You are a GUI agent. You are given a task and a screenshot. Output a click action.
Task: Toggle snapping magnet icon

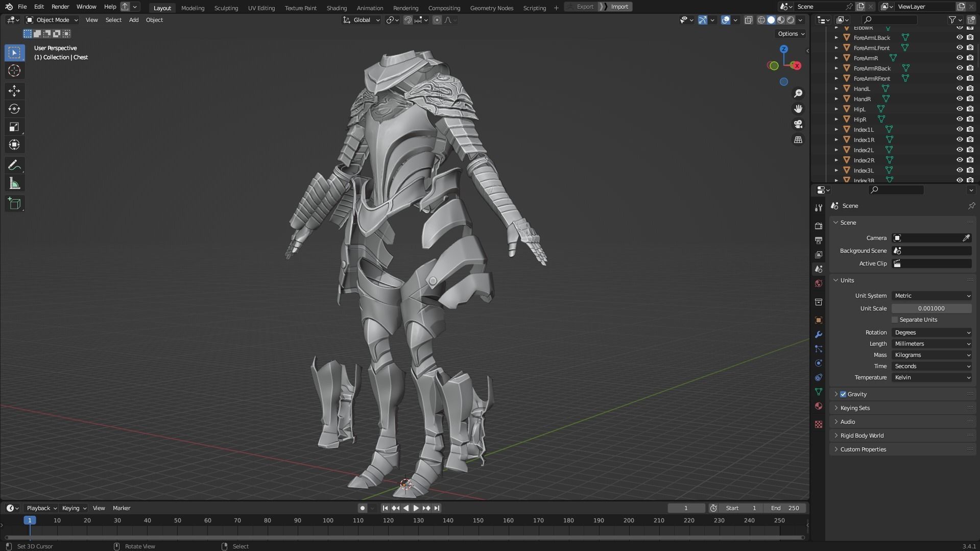click(x=408, y=20)
